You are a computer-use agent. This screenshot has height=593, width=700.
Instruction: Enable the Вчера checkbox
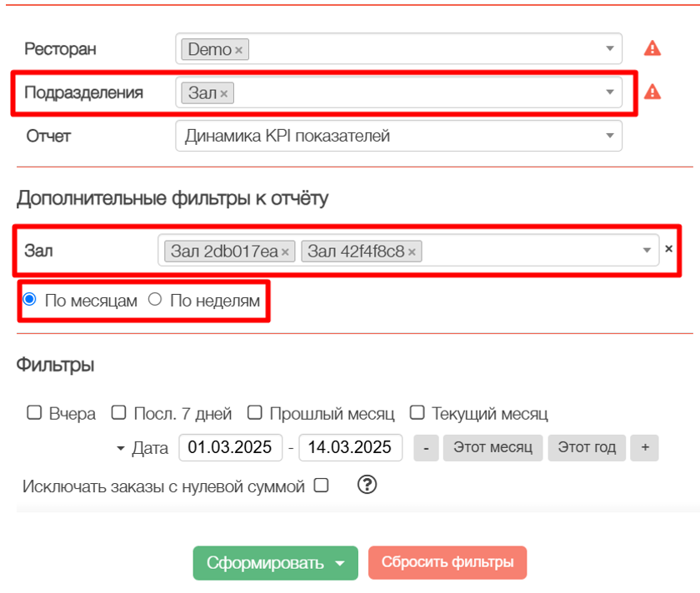[34, 413]
